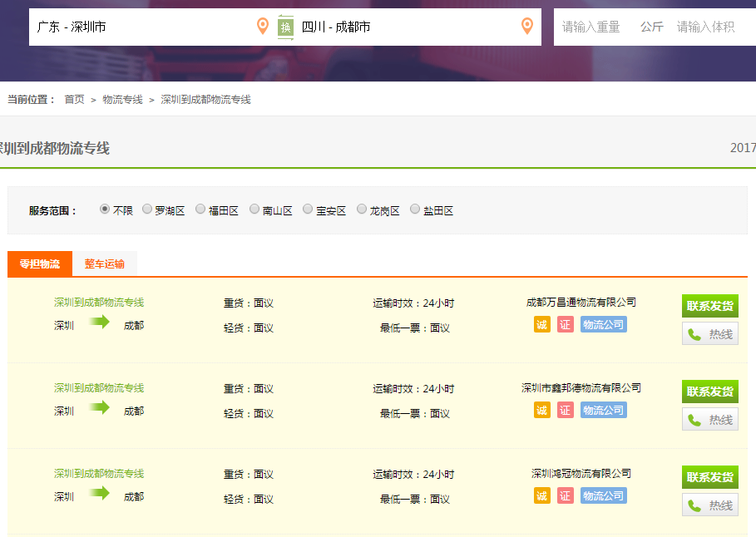
Task: Click the origin location pin icon
Action: 262,26
